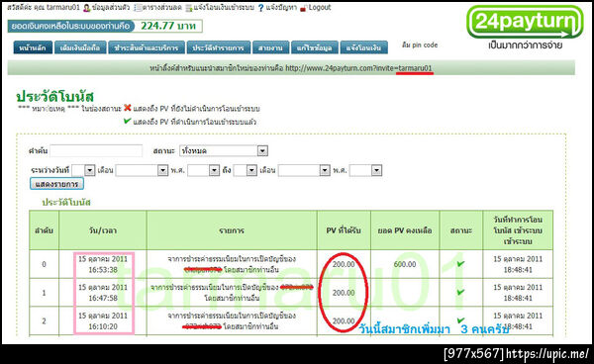This screenshot has height=364, width=594.
Task: Click the ลำดับ column header
Action: [44, 230]
